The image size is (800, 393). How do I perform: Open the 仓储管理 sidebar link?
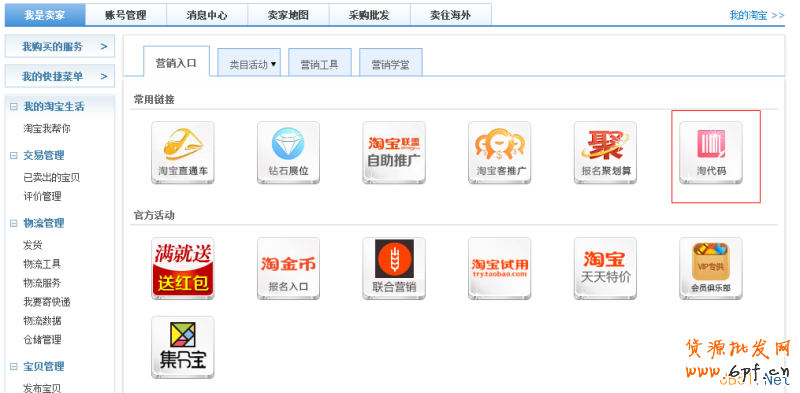[x=42, y=340]
